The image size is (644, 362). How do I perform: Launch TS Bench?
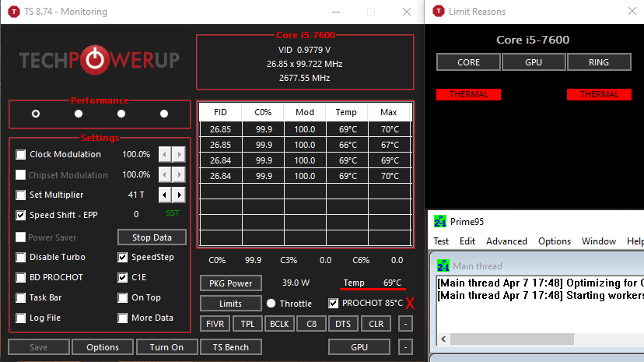(231, 347)
